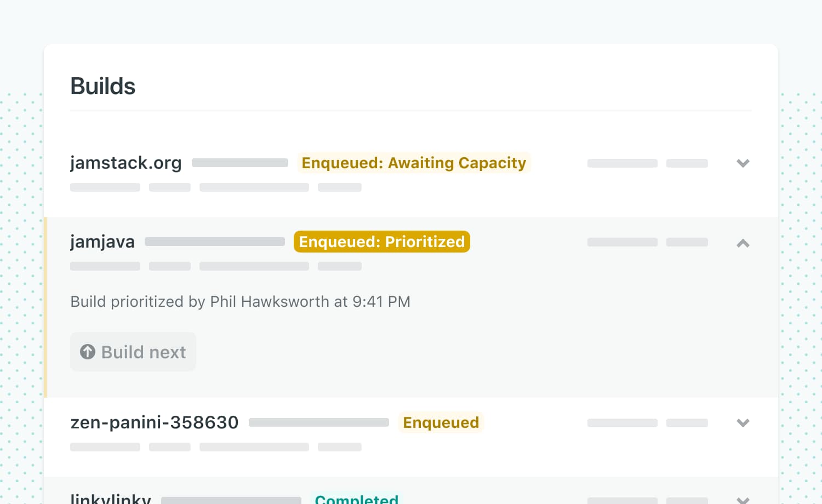Collapse the jamjava build details chevron

pyautogui.click(x=743, y=243)
